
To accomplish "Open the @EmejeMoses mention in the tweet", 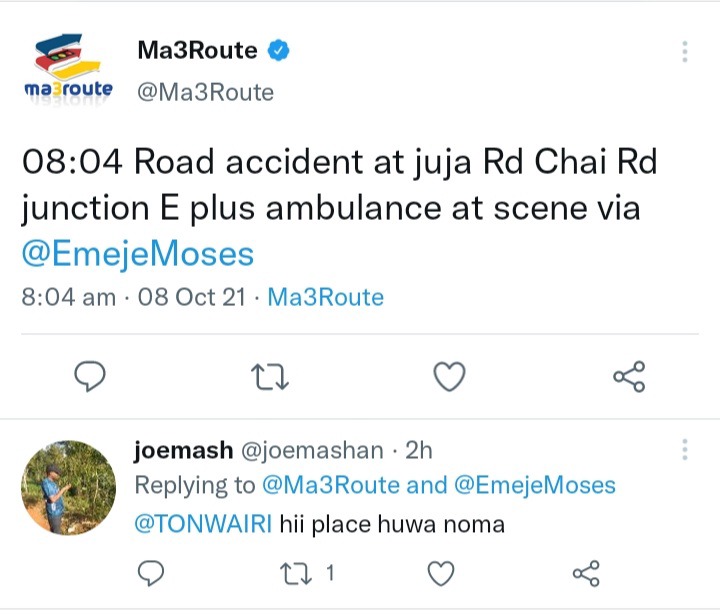I will 138,255.
